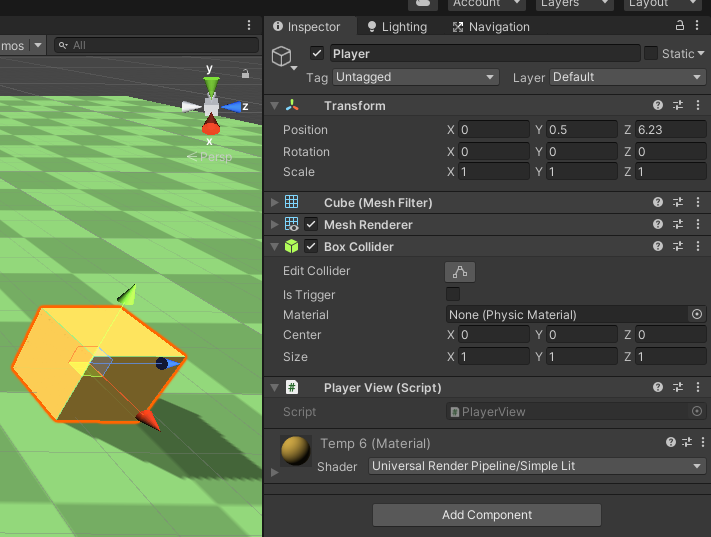Toggle the Player active checkbox
Image resolution: width=711 pixels, height=537 pixels.
point(317,53)
